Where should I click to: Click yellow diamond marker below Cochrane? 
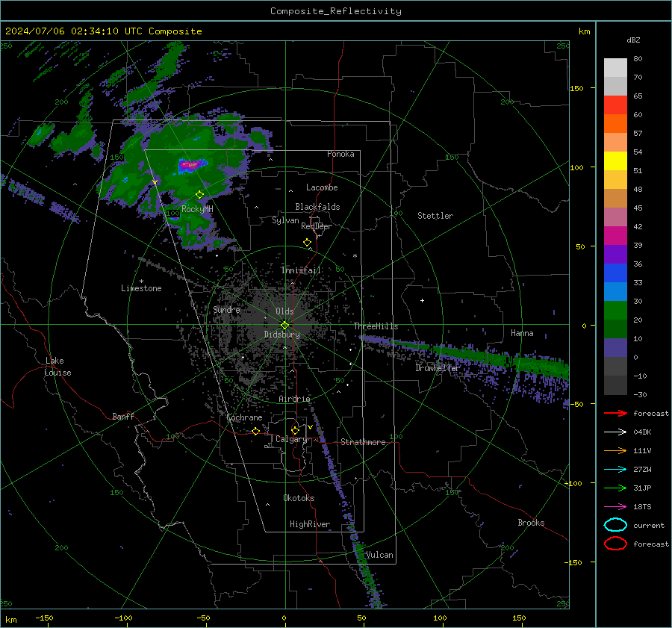(255, 431)
